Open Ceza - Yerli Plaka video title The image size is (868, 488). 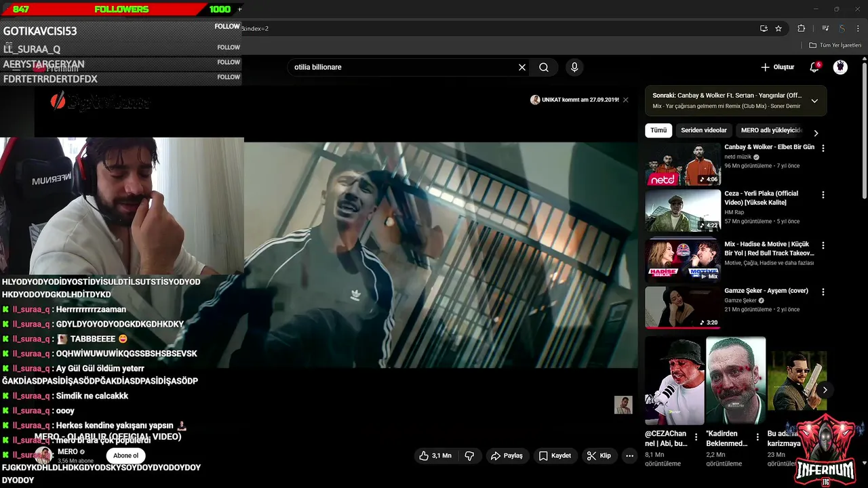762,198
